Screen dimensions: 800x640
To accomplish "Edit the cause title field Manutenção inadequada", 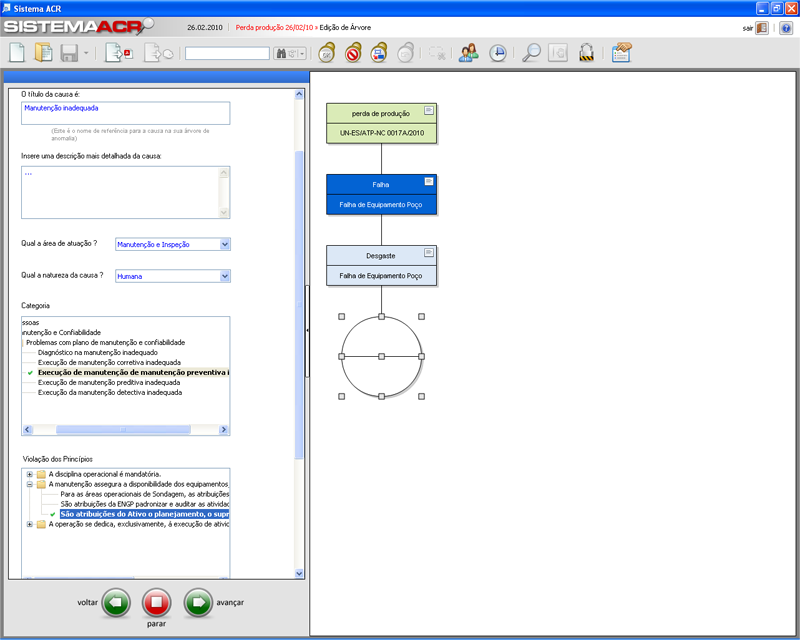I will 126,113.
